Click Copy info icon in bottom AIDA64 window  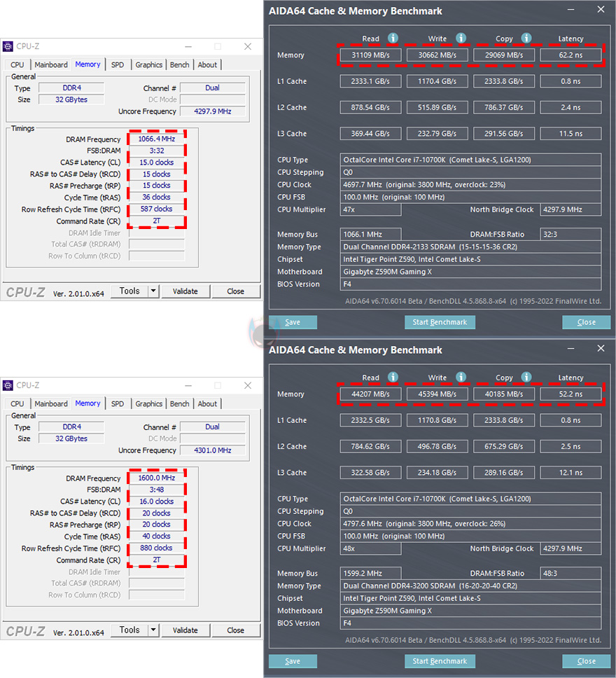point(526,377)
